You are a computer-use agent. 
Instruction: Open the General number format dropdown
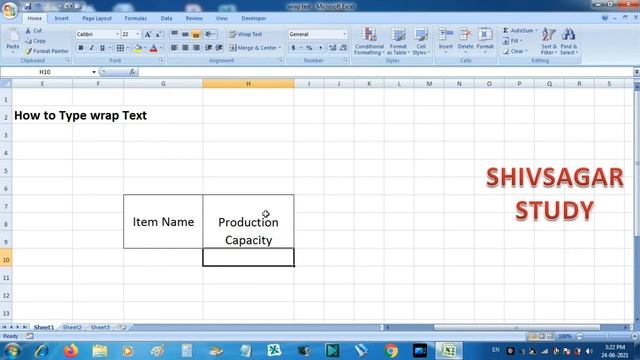(345, 34)
